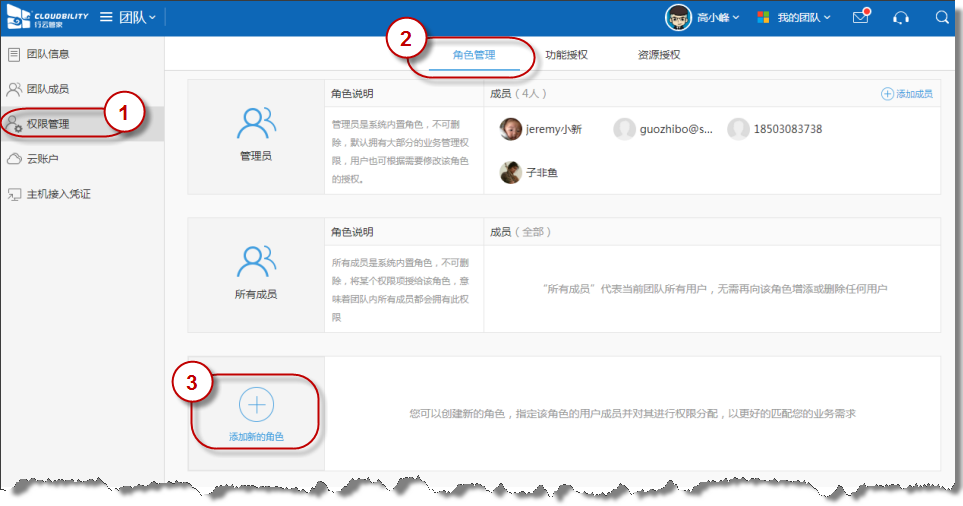Click the search magnifier icon

(x=942, y=17)
